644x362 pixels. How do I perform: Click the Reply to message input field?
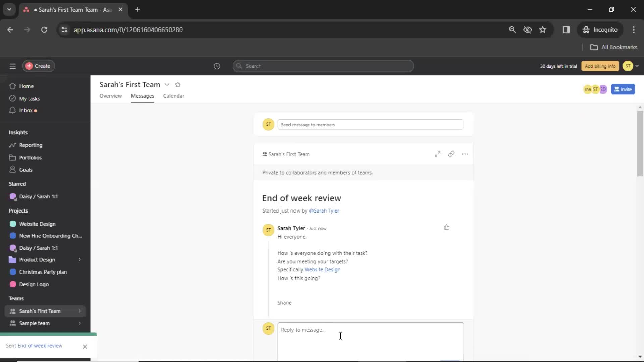(x=371, y=330)
